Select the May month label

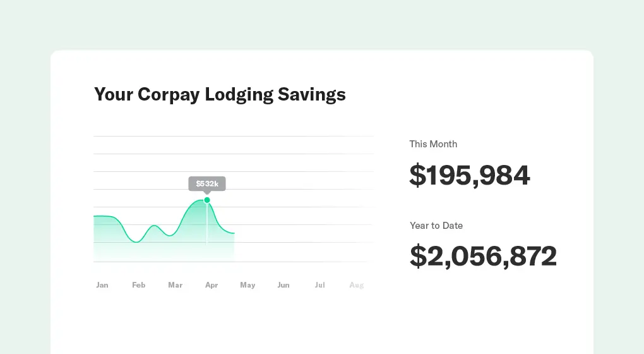pyautogui.click(x=247, y=285)
